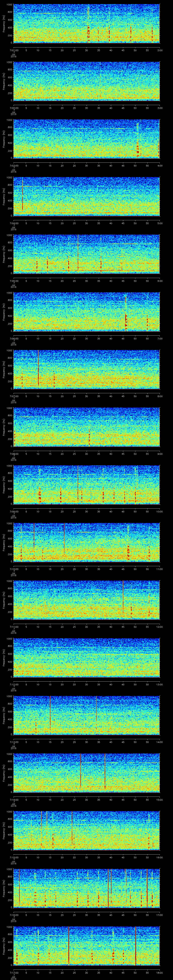Select the spectrogram plot beginning at 7:08:00
This screenshot has height=980, width=173.
87,427
